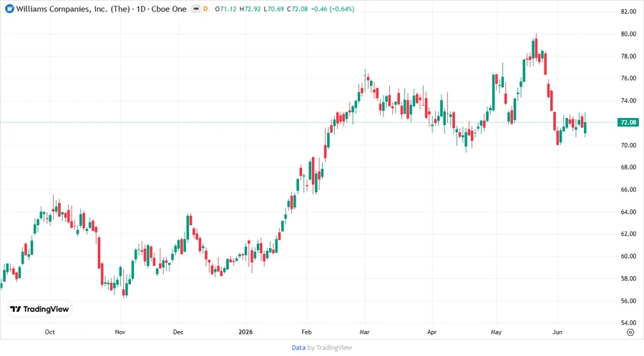Click the 54.00 price axis label
Viewport: 644px width, 356px height.
tap(628, 323)
